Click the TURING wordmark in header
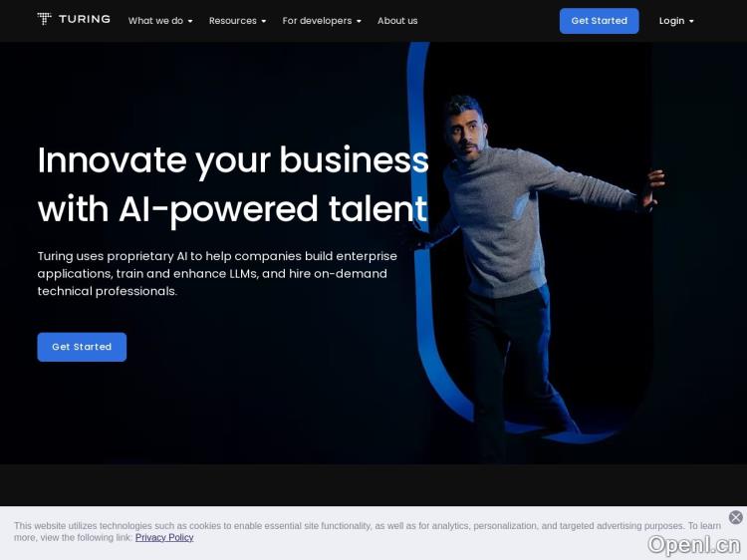This screenshot has width=747, height=560. (85, 19)
